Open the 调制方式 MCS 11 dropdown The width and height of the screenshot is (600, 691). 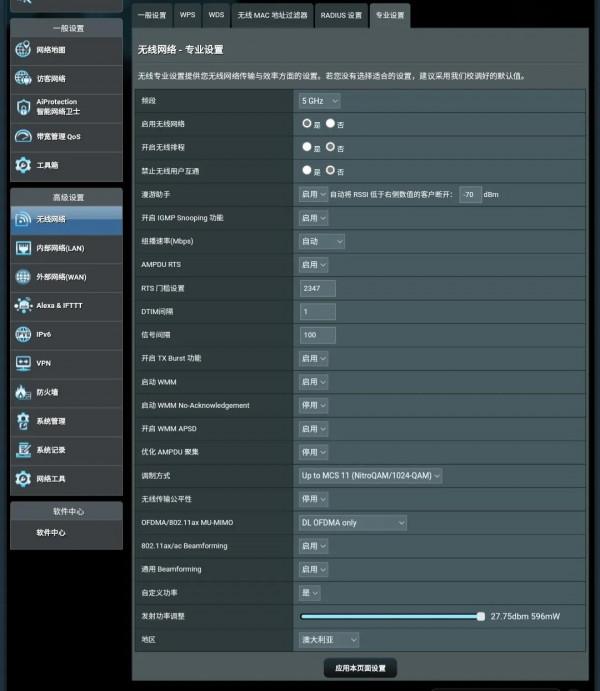click(370, 476)
